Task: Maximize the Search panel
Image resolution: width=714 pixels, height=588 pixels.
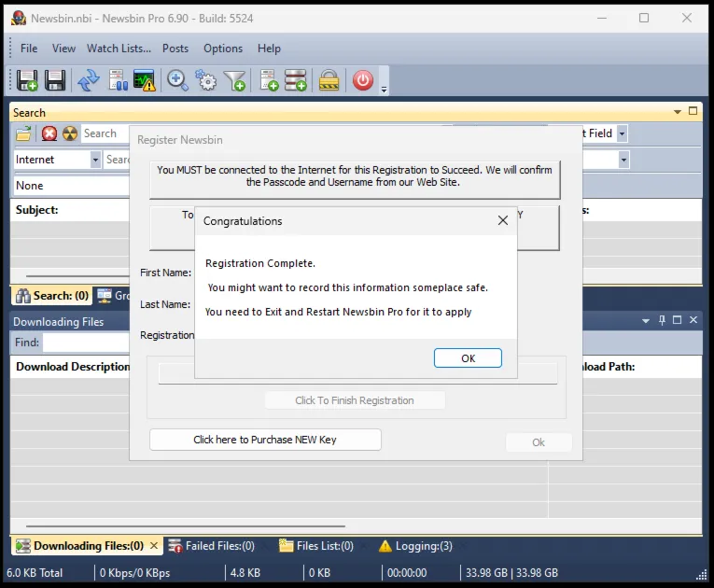Action: (x=693, y=111)
